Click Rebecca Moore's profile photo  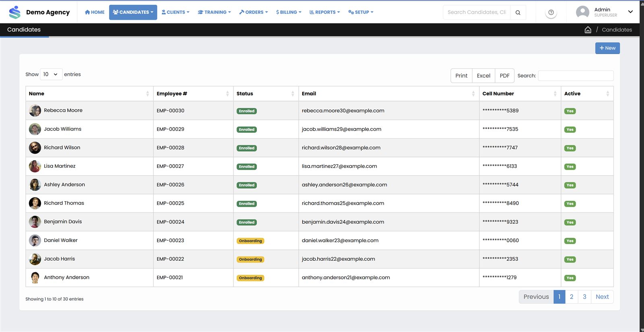coord(35,111)
